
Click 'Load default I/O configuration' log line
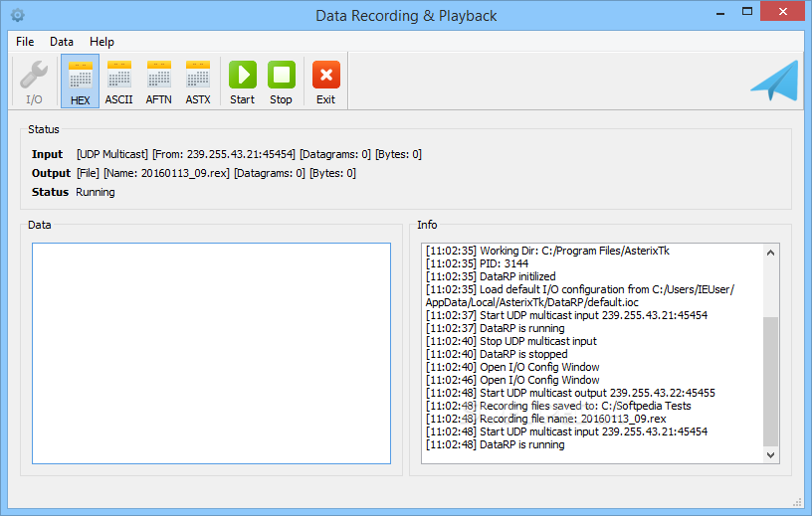[580, 295]
